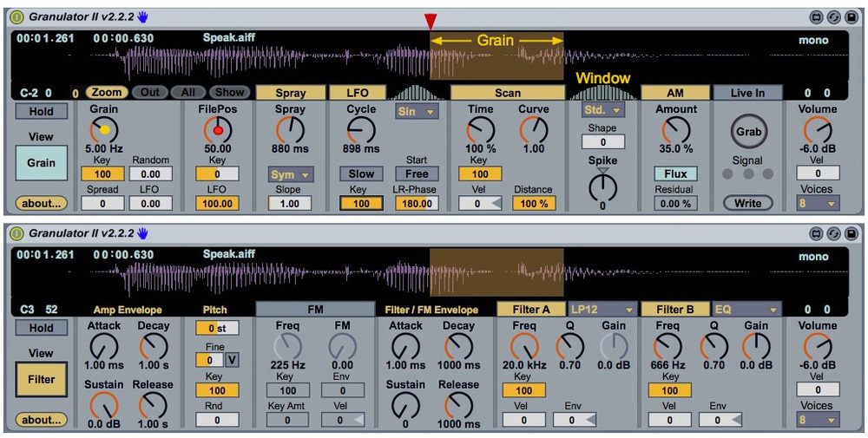Screen dimensions: 868x438
Task: Click the Pitch semitone field showing 0 st
Action: pyautogui.click(x=218, y=328)
